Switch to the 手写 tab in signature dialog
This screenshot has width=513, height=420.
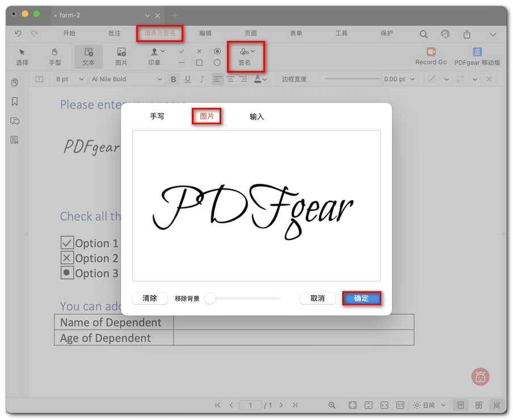(x=158, y=116)
